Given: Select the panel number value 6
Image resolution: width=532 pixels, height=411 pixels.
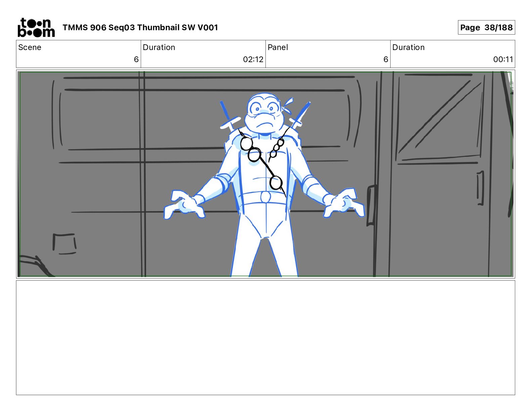Looking at the screenshot, I should tap(386, 59).
